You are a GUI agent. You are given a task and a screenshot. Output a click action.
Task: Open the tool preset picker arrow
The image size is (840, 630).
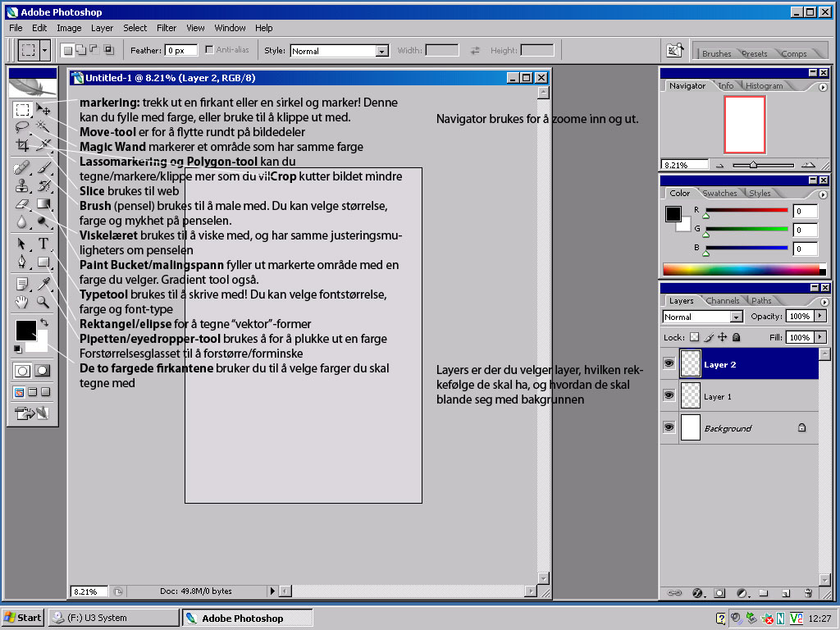pos(44,50)
